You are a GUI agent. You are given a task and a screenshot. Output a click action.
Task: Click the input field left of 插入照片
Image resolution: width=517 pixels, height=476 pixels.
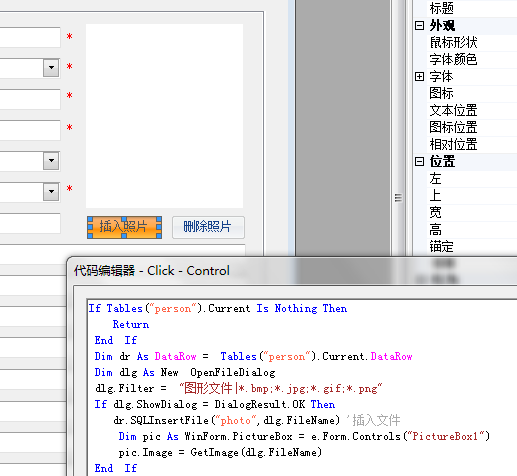[x=30, y=223]
